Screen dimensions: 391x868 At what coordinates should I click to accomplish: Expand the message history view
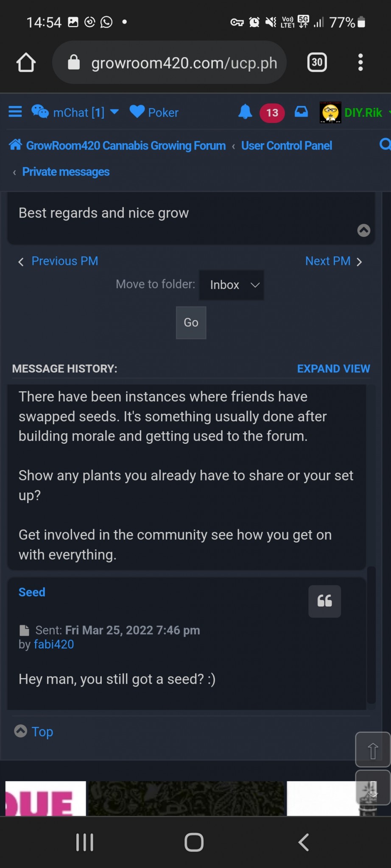coord(333,369)
